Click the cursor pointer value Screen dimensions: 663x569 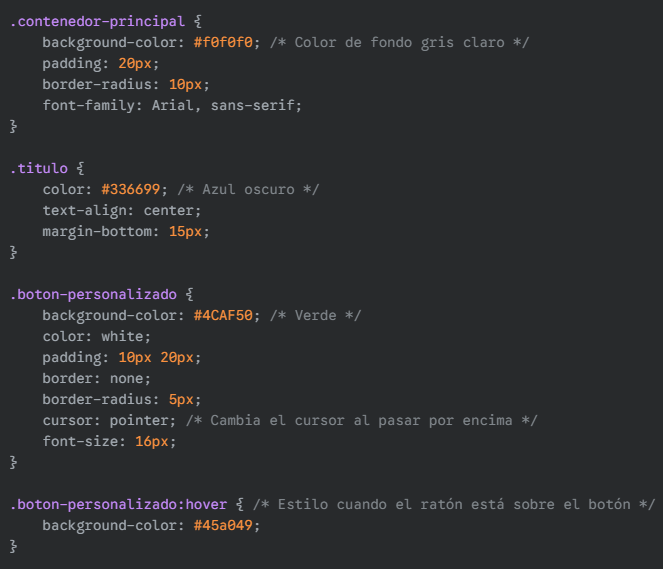[139, 421]
